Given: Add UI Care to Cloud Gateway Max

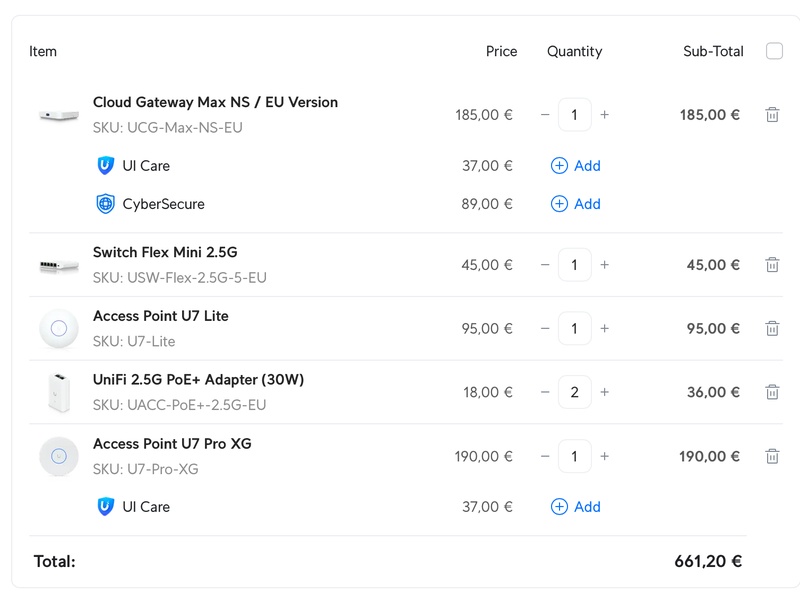Looking at the screenshot, I should pos(576,166).
